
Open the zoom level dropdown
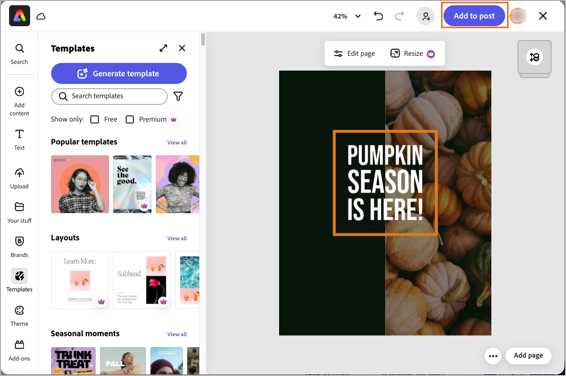358,16
